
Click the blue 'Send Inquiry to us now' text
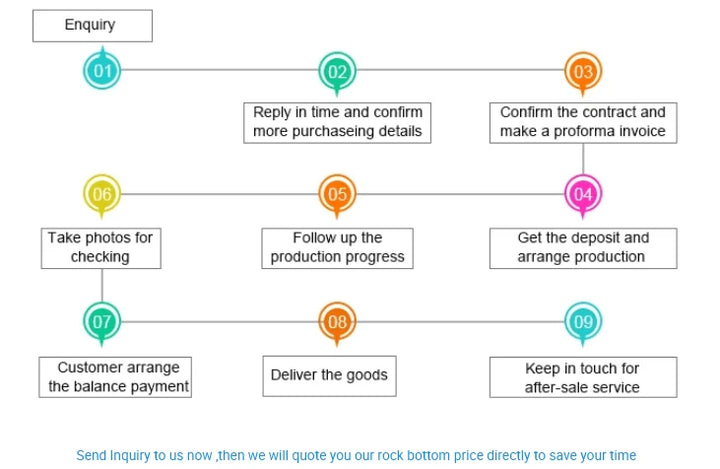[x=356, y=455]
